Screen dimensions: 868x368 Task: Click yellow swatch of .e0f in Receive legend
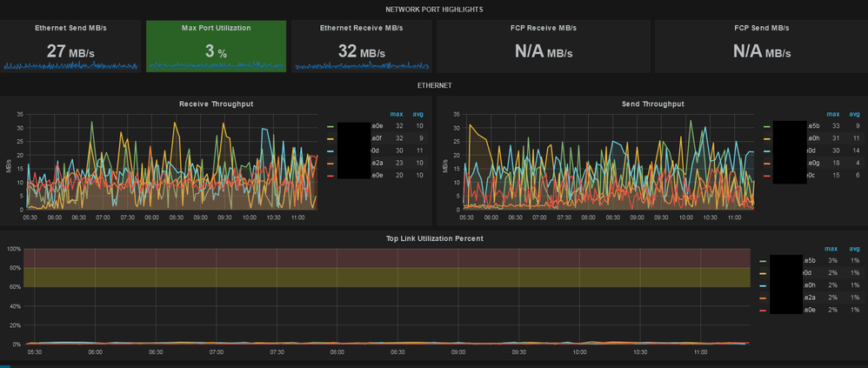(331, 138)
